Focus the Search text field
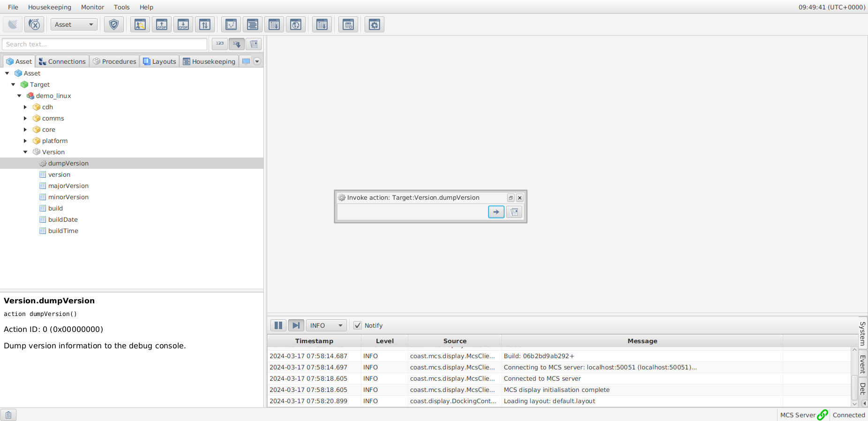Viewport: 868px width, 421px height. click(105, 44)
